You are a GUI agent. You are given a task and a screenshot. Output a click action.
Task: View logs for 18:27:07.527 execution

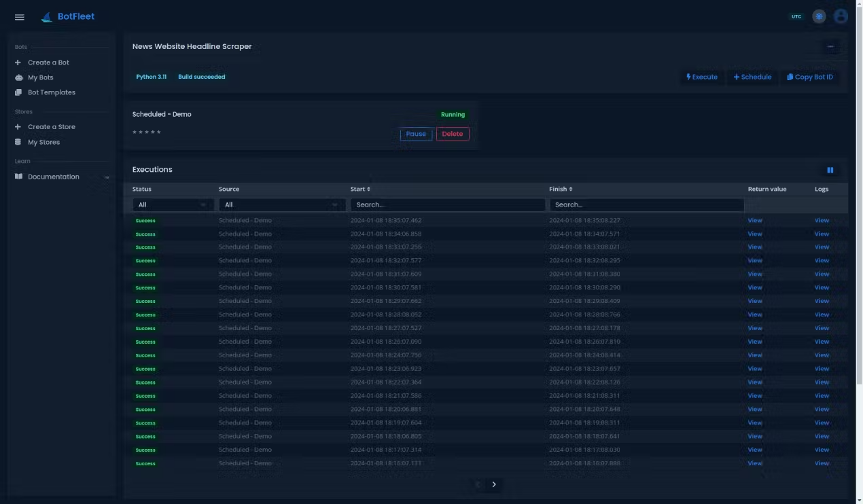click(822, 328)
